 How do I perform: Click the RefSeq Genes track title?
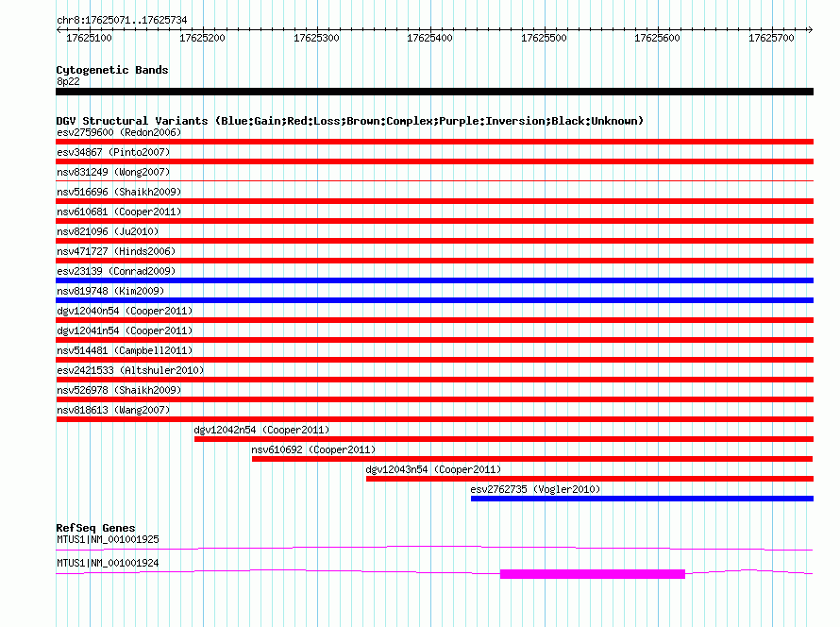(95, 528)
